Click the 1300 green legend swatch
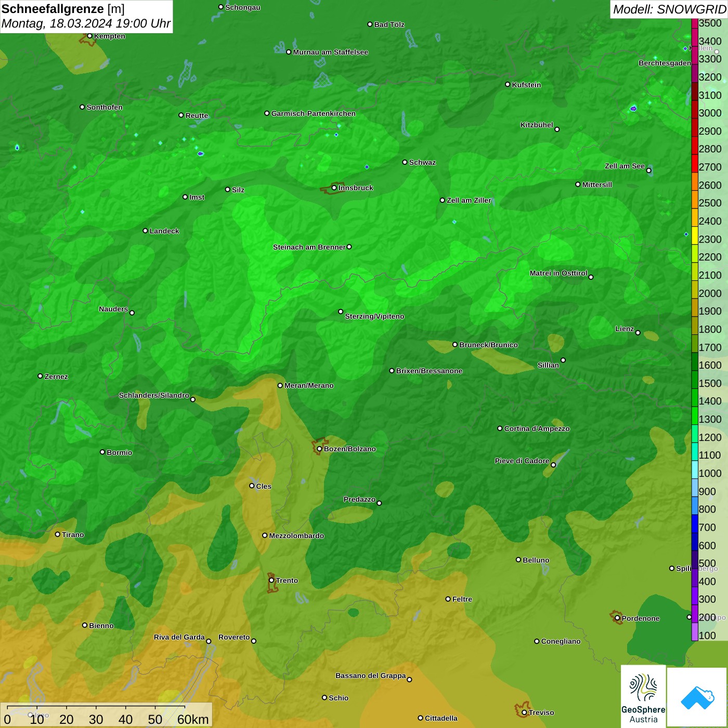The height and width of the screenshot is (728, 728). point(695,415)
